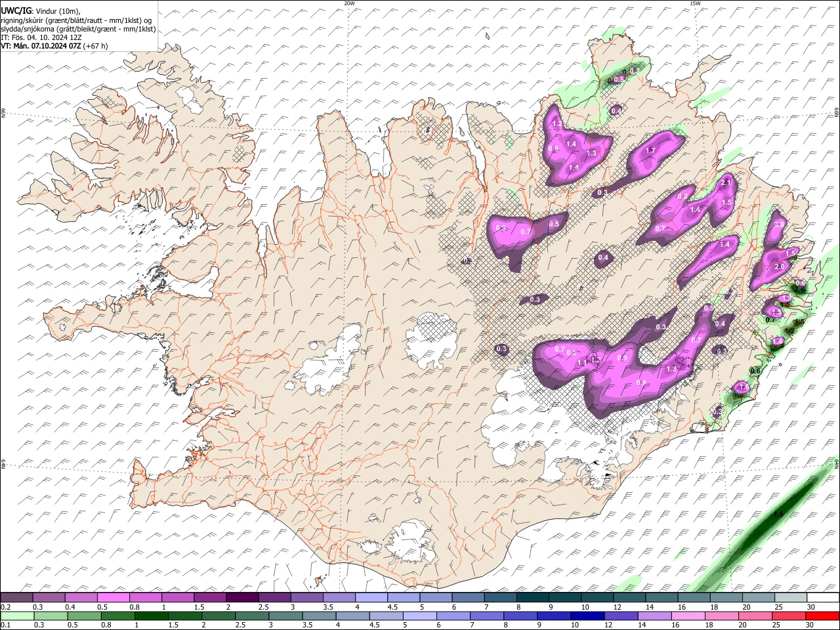Image resolution: width=840 pixels, height=630 pixels.
Task: Select the 9 royal blue swatch in lower legend
Action: pyautogui.click(x=554, y=616)
